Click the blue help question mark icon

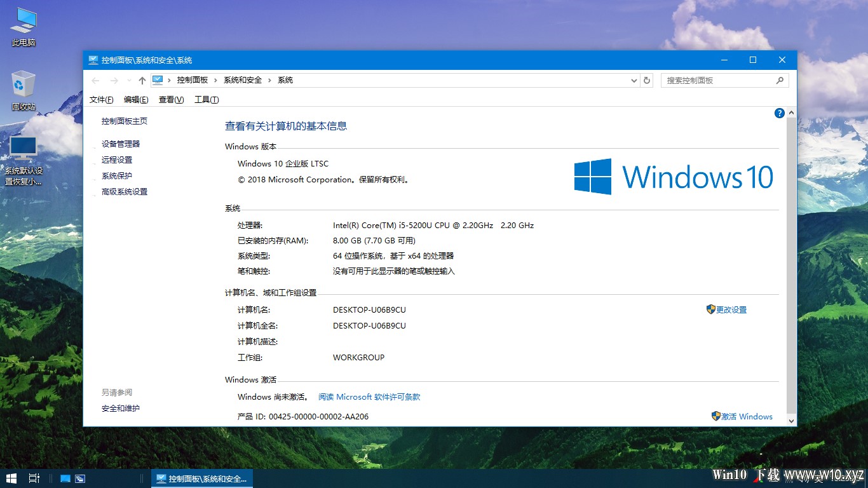[779, 113]
